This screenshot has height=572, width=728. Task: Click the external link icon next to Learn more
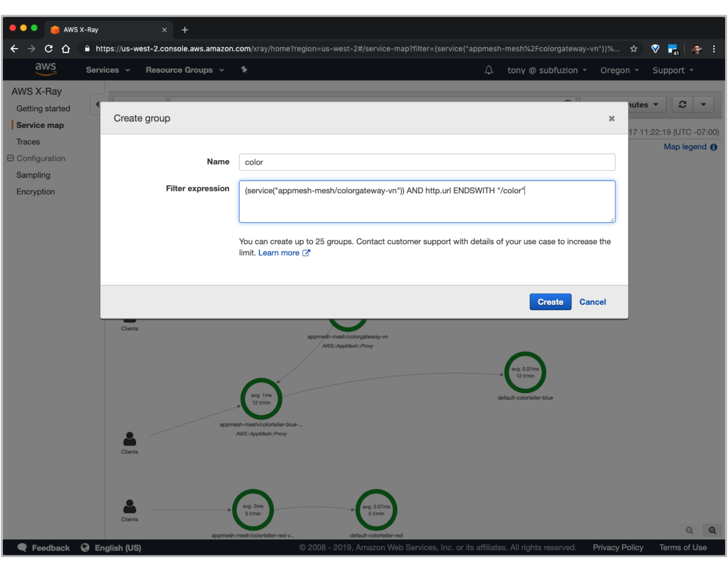(x=306, y=253)
